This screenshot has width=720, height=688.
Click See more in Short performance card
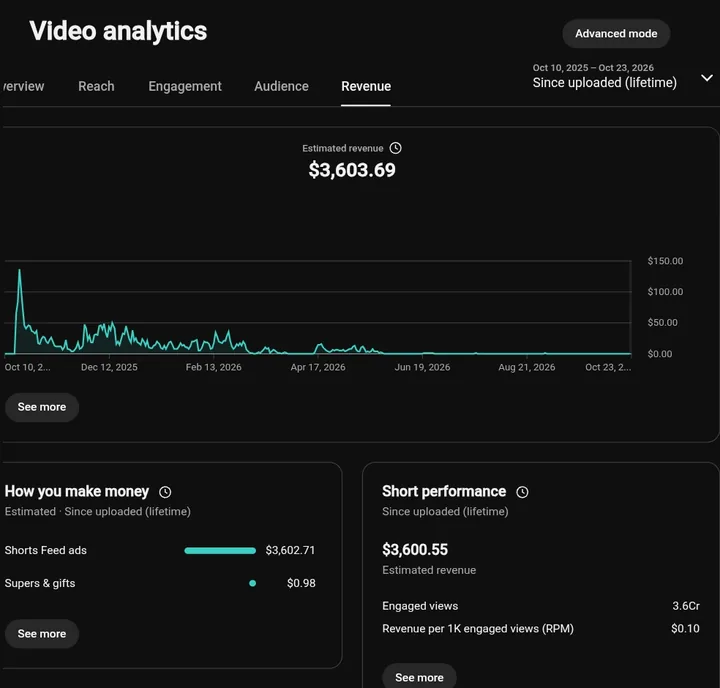[419, 677]
